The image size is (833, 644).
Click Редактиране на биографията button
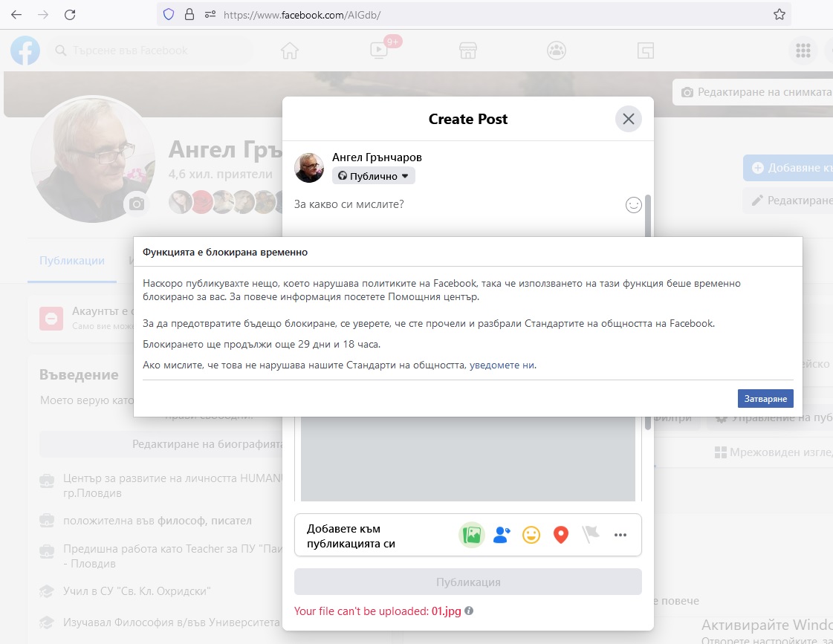[161, 444]
